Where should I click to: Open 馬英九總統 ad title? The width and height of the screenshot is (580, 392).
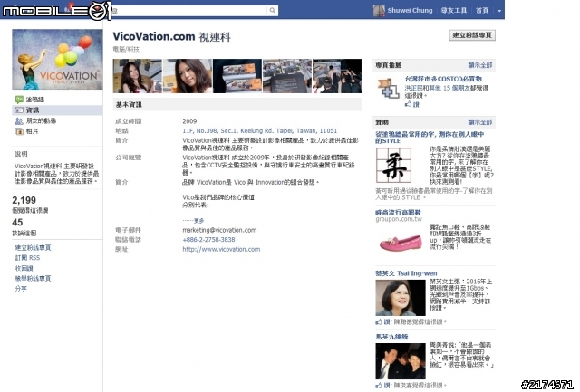point(391,337)
